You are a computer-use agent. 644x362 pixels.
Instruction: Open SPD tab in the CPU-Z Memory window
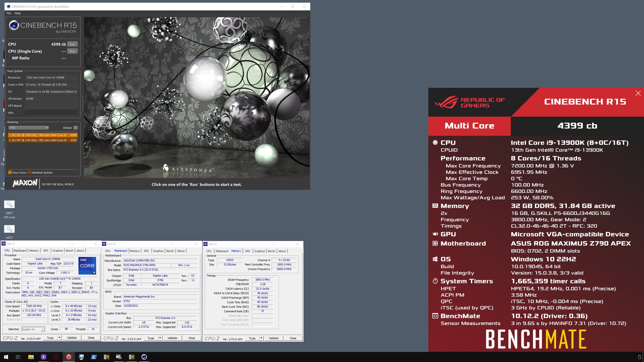pyautogui.click(x=248, y=251)
